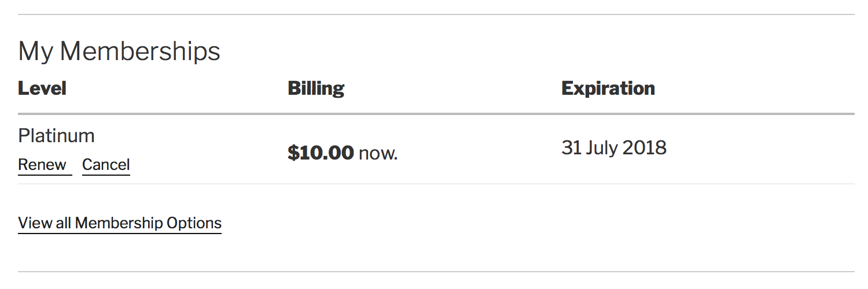Click the bold $10.00 billing amount
The height and width of the screenshot is (289, 868).
tap(321, 153)
